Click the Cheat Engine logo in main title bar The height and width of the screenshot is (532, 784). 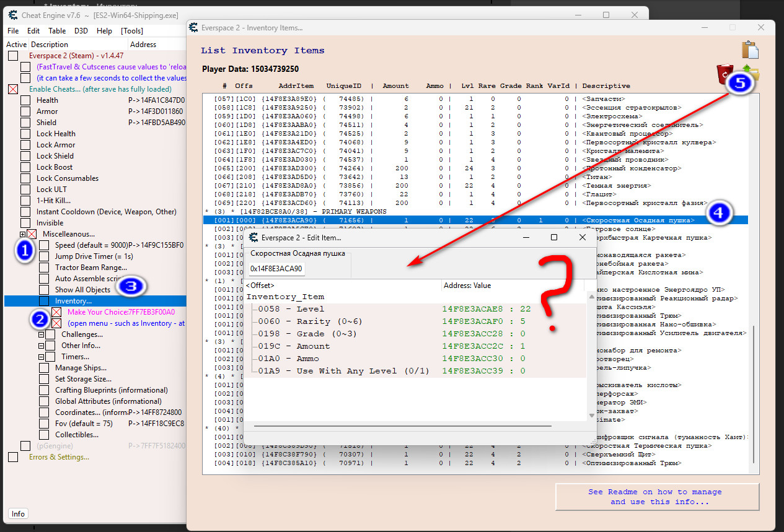12,15
